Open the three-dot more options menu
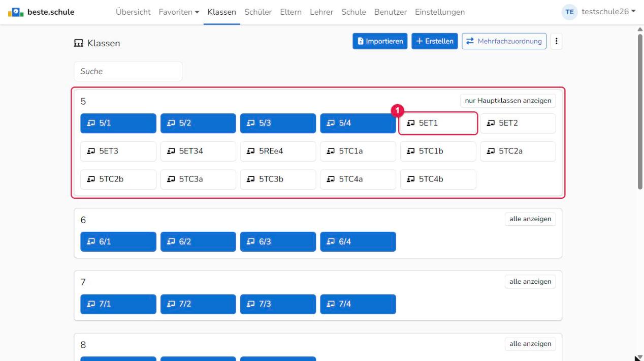This screenshot has width=644, height=361. (557, 41)
